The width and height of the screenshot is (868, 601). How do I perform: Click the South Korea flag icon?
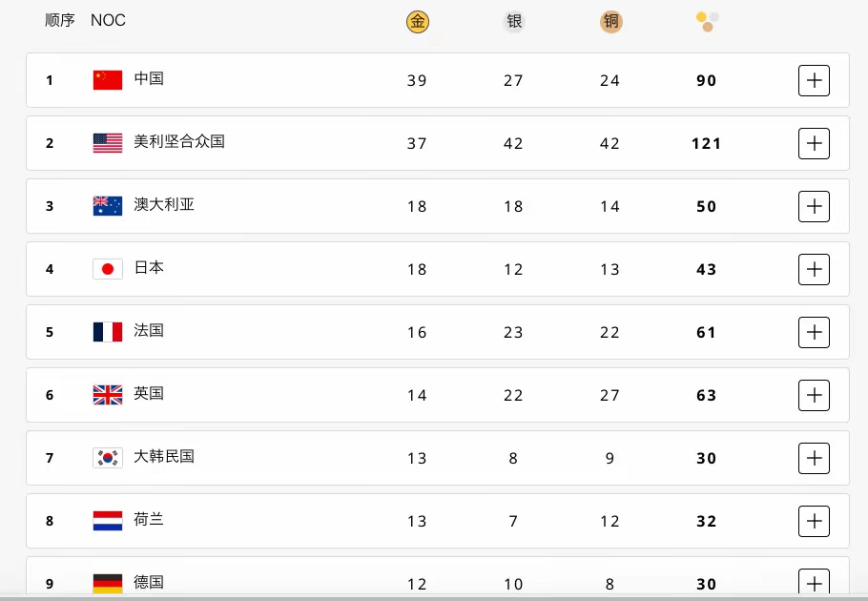click(108, 458)
